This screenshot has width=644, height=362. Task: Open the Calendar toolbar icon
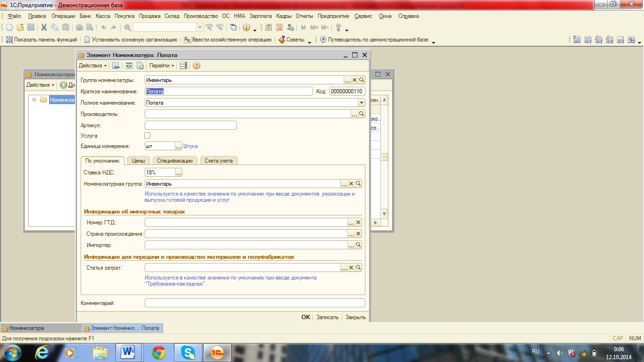click(280, 27)
